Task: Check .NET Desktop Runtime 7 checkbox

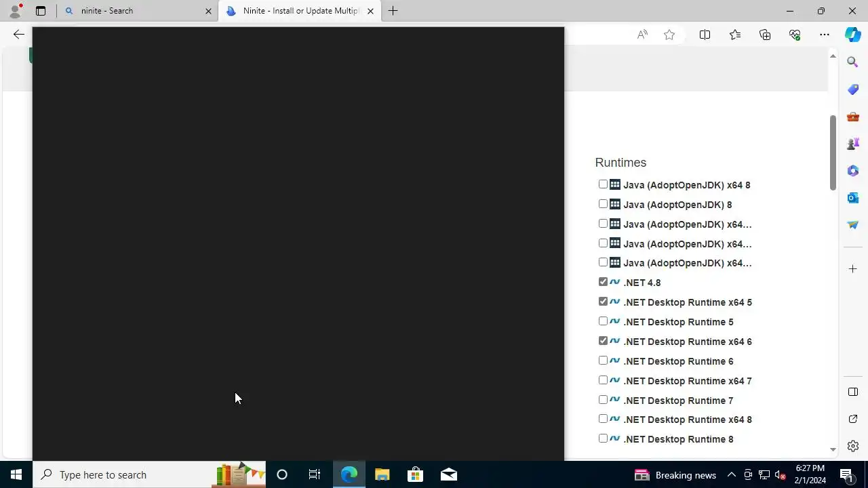Action: (x=603, y=400)
